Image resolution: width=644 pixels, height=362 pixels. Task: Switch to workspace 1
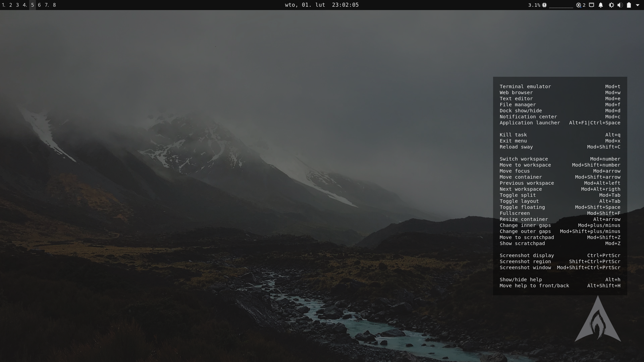[3, 5]
